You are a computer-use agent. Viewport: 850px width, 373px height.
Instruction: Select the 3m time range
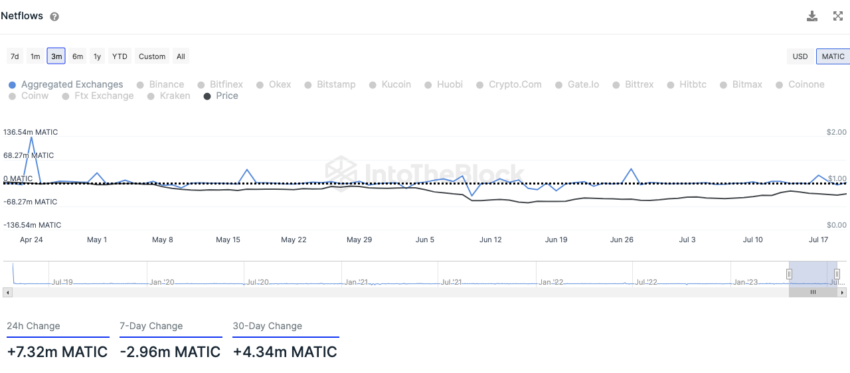point(56,56)
